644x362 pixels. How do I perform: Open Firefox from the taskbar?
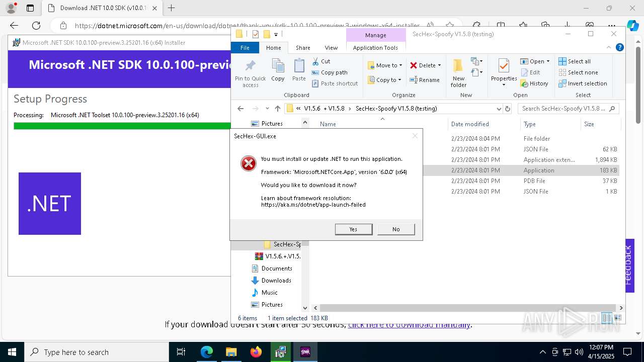pos(256,352)
